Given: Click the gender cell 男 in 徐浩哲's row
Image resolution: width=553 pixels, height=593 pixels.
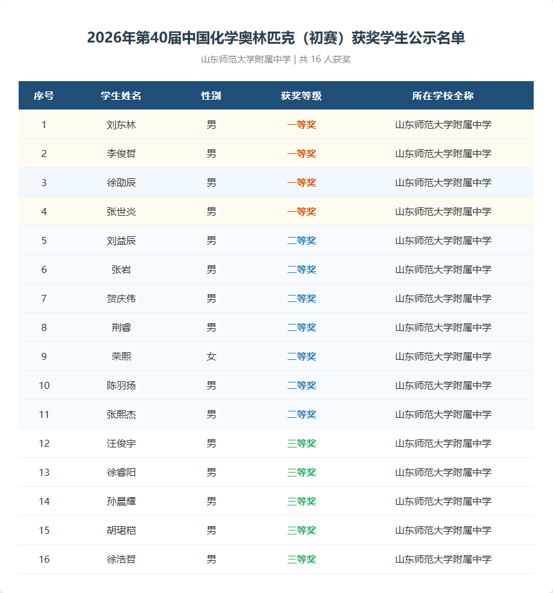Looking at the screenshot, I should [x=211, y=559].
